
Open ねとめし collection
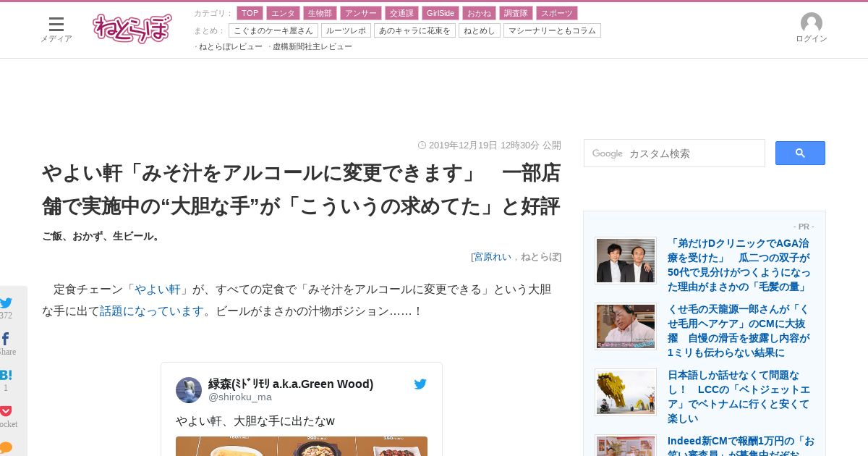[480, 30]
